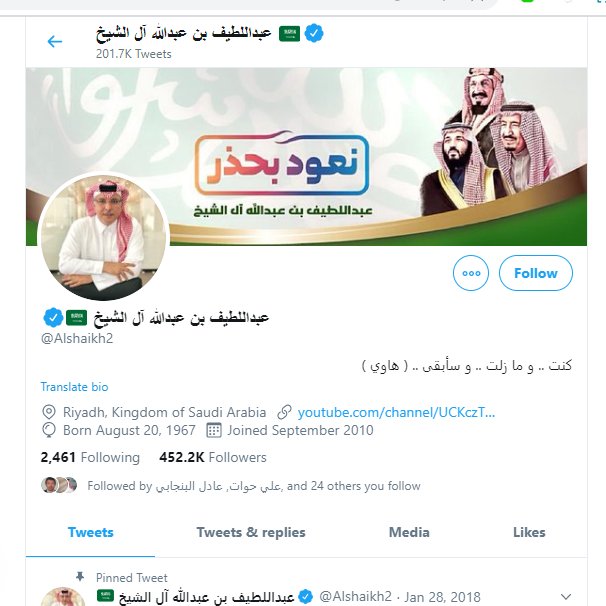Click the header banner image
Viewport: 606px width, 606px height.
306,157
